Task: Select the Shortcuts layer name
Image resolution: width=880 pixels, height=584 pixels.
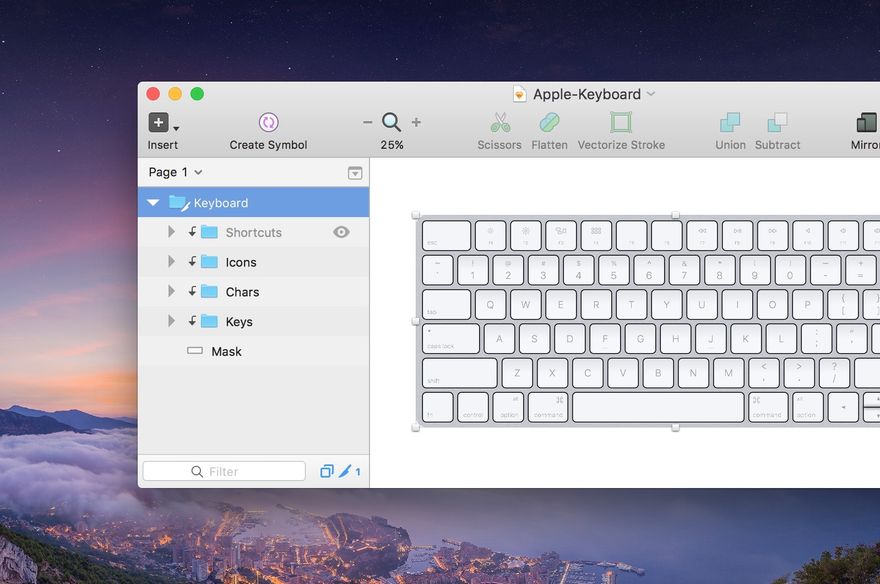Action: [254, 232]
